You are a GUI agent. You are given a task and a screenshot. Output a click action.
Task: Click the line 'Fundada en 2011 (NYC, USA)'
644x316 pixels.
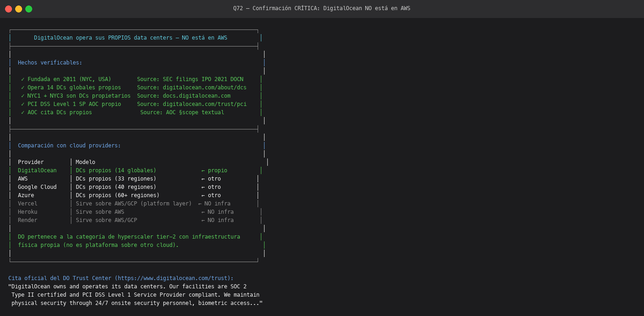69,79
